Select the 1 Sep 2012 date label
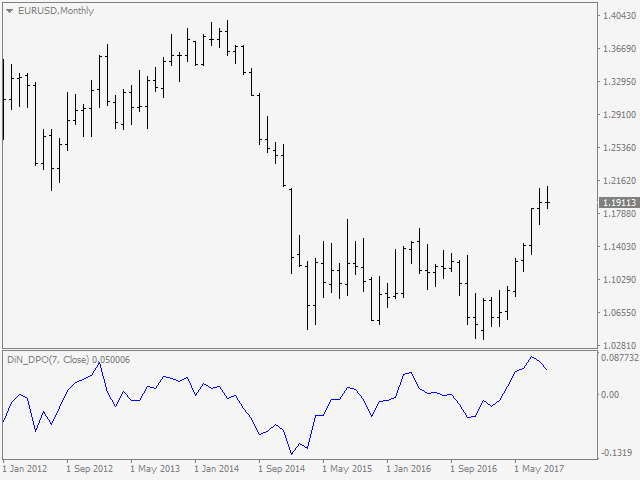 coord(89,469)
